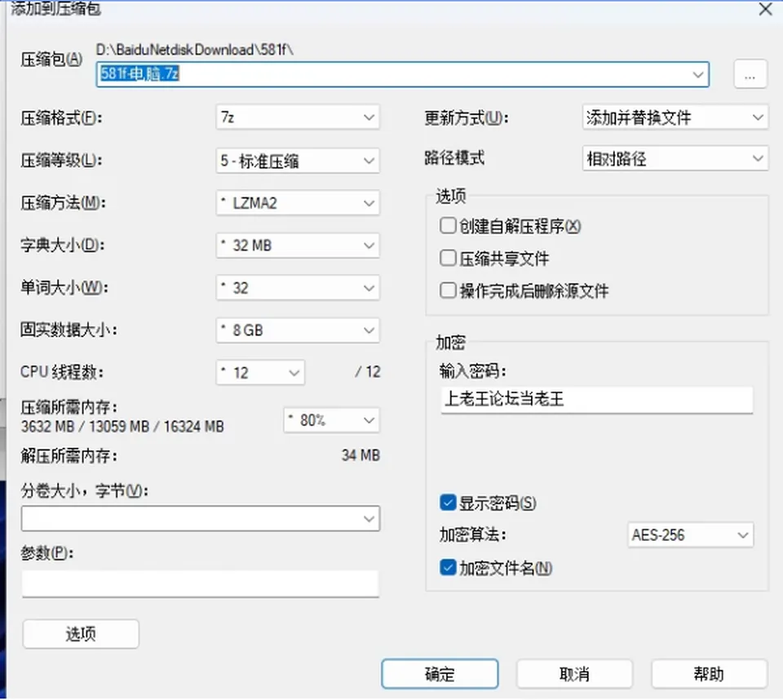The width and height of the screenshot is (783, 700).
Task: Select the CPU 线程数 dropdown
Action: 260,373
